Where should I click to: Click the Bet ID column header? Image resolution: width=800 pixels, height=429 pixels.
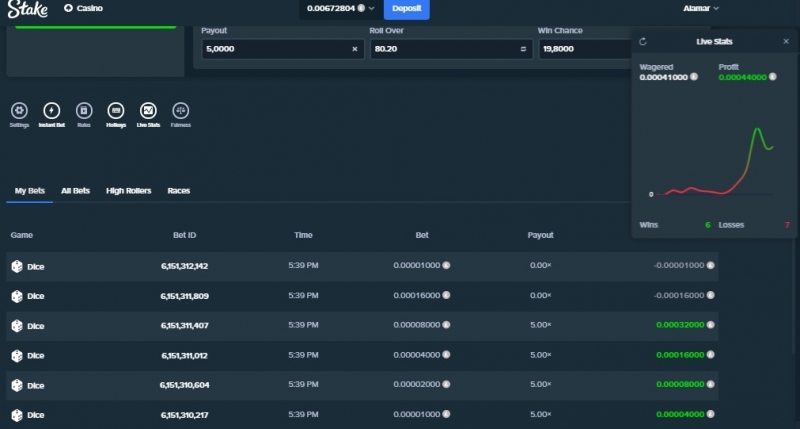pos(184,235)
